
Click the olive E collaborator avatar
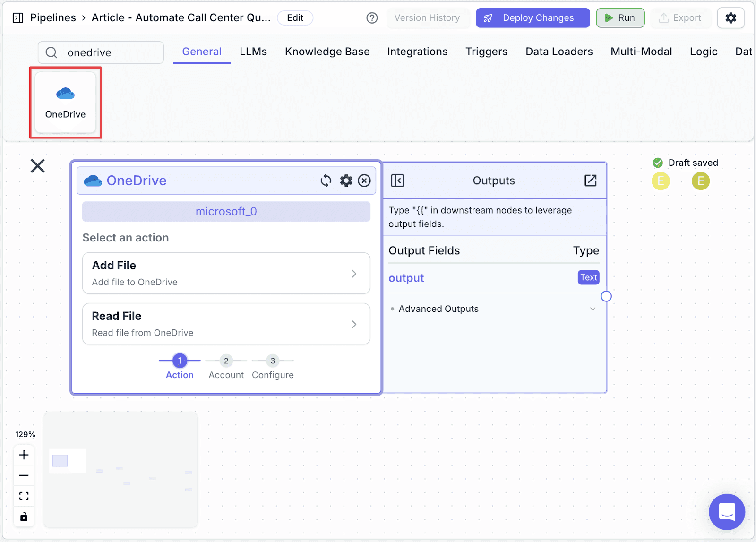pyautogui.click(x=701, y=181)
